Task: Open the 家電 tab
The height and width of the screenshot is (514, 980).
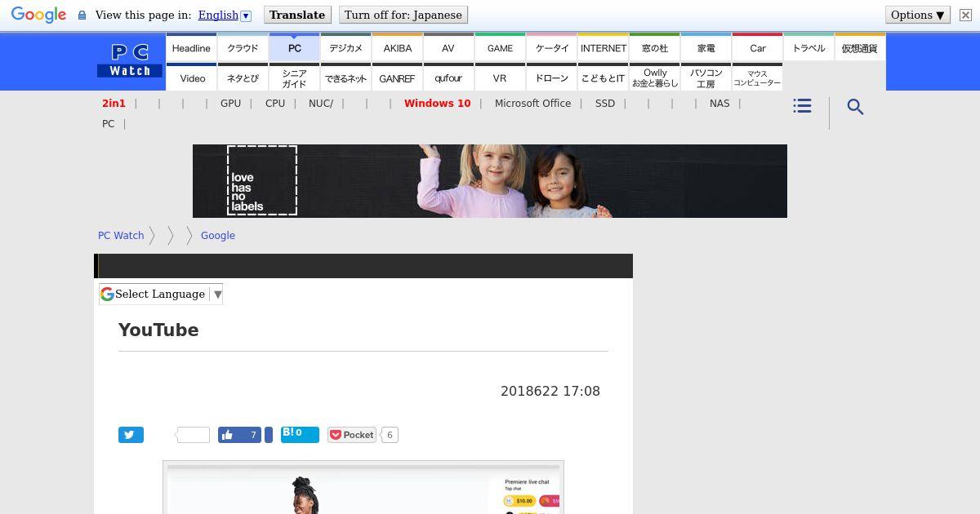Action: coord(706,48)
